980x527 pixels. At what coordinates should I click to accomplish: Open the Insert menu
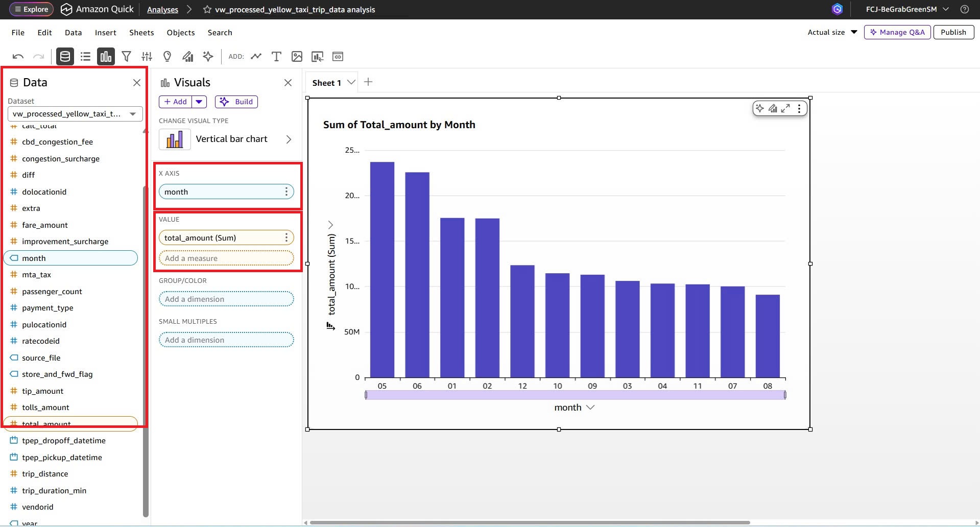coord(105,33)
